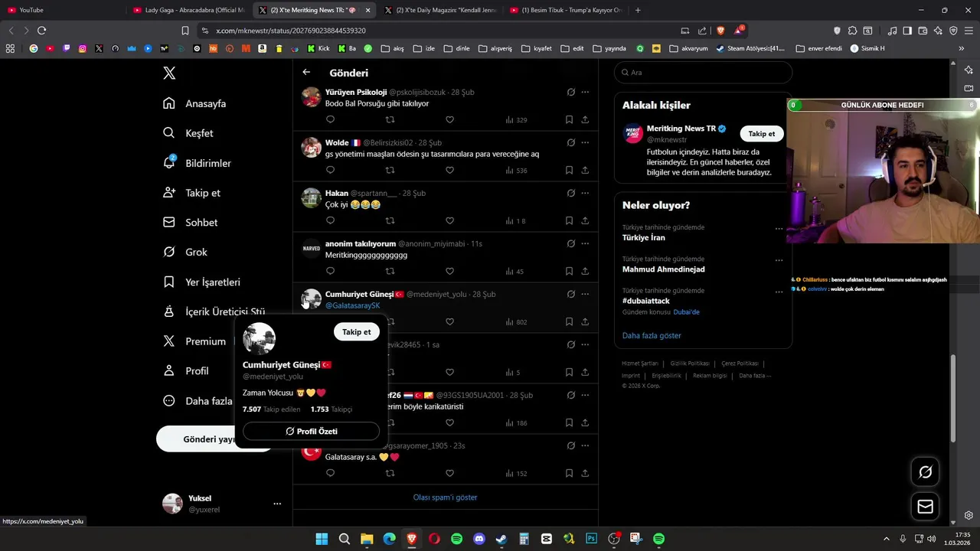Viewport: 980px width, 551px height.
Task: Share anonim takılıyorum's comment
Action: coord(585,271)
